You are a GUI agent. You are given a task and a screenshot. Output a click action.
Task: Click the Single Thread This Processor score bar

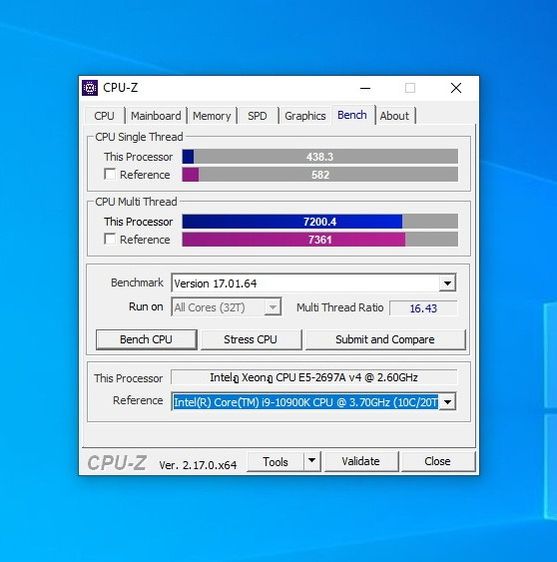(320, 157)
